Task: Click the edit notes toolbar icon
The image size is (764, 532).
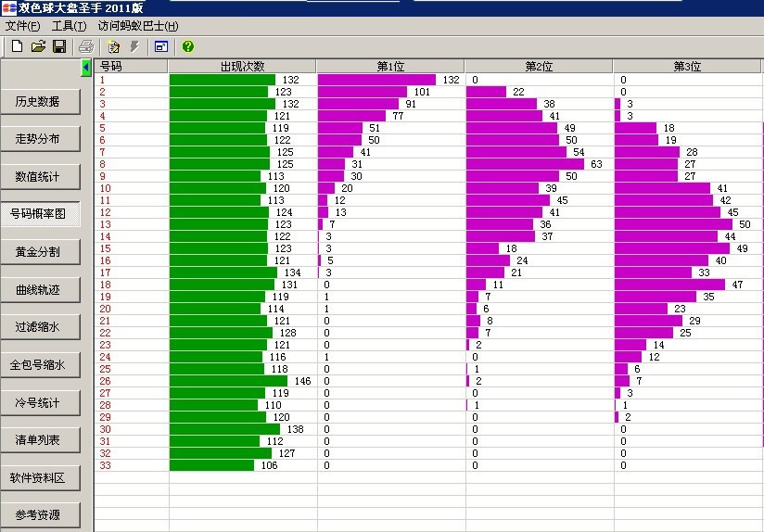Action: pyautogui.click(x=114, y=46)
